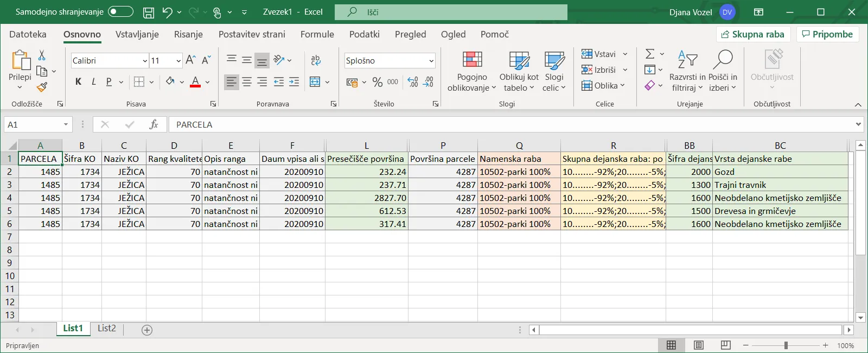This screenshot has width=868, height=353.
Task: Click the zoom slider handle
Action: pos(786,345)
